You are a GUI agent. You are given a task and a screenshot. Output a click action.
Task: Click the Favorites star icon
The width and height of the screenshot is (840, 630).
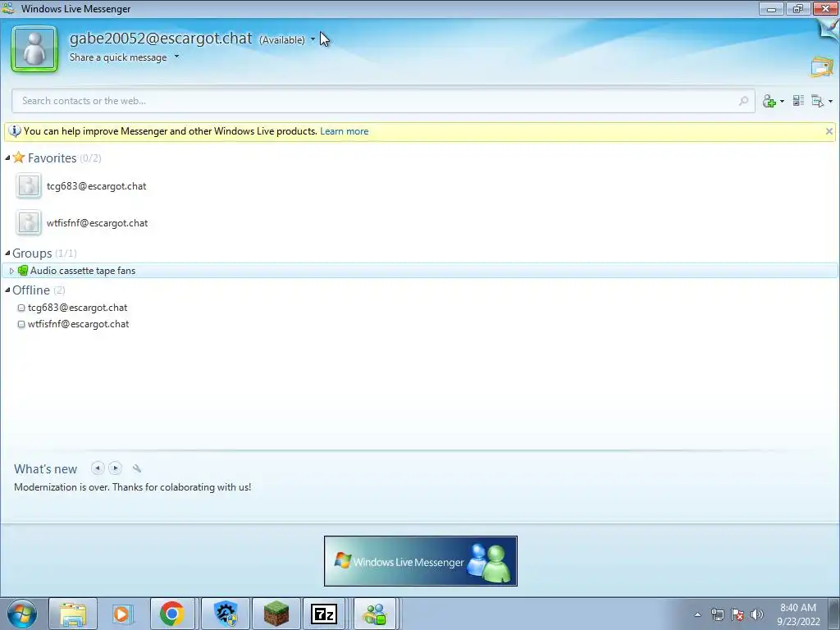(x=19, y=157)
